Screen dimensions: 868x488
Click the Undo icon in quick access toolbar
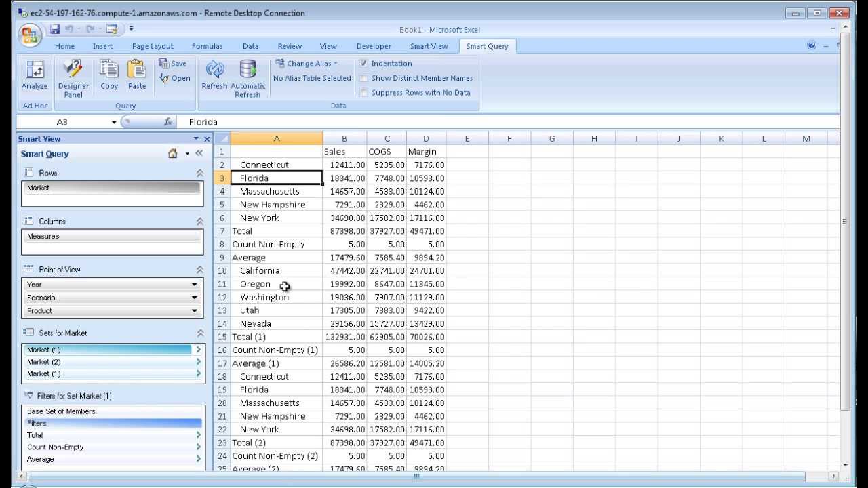click(68, 29)
